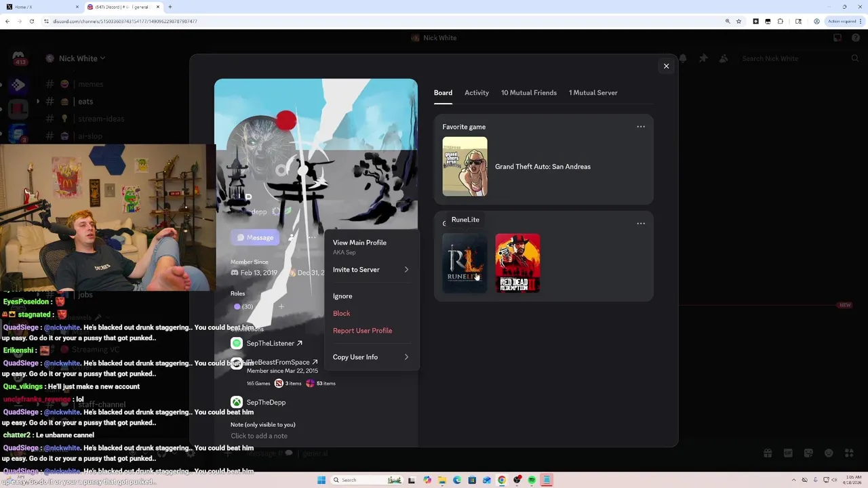The image size is (868, 488).
Task: Open the stream-ideas channel
Action: pyautogui.click(x=101, y=119)
